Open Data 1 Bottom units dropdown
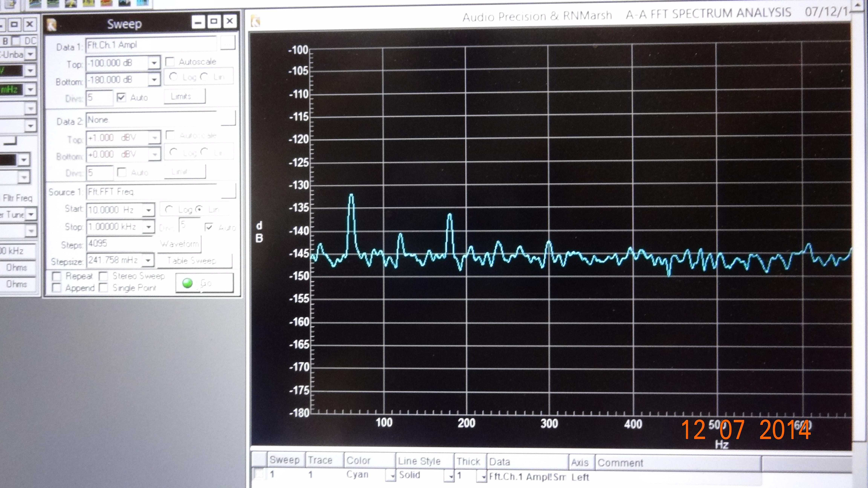 (x=154, y=80)
